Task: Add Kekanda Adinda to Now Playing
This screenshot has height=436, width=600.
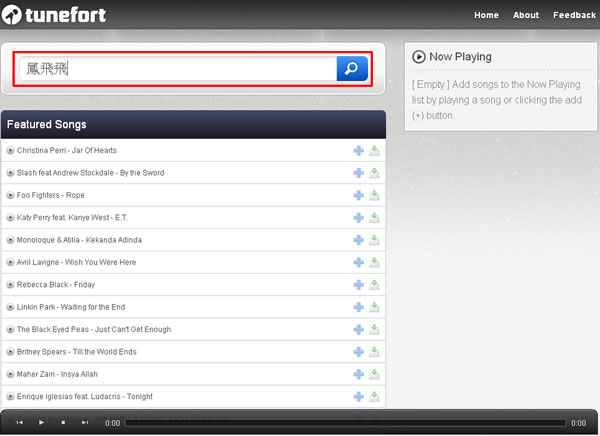Action: pyautogui.click(x=359, y=240)
